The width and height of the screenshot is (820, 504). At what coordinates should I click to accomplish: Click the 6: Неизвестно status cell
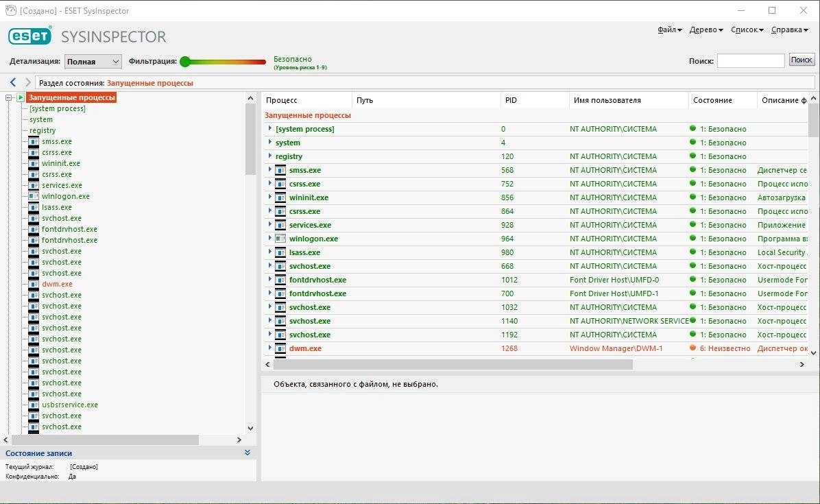coord(725,348)
